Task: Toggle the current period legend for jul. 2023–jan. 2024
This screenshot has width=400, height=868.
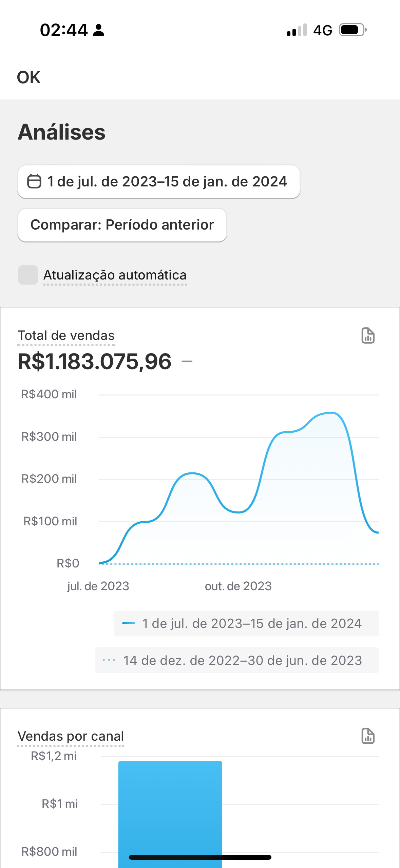Action: click(246, 623)
